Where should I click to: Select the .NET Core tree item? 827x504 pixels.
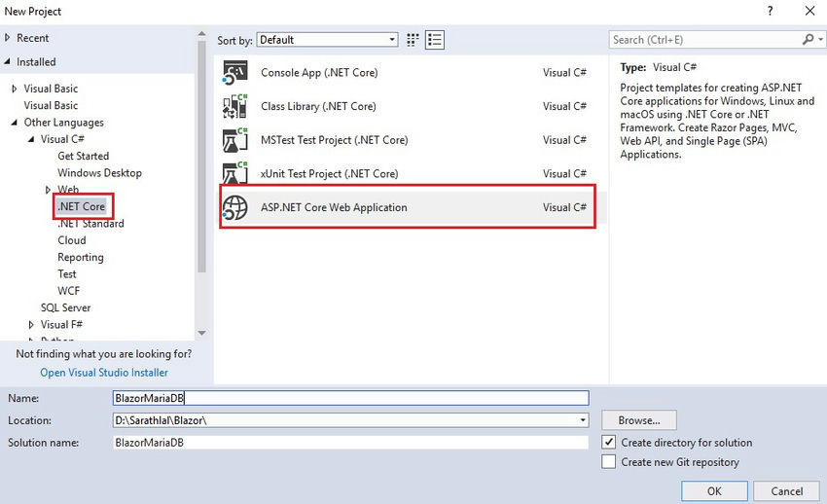point(82,206)
